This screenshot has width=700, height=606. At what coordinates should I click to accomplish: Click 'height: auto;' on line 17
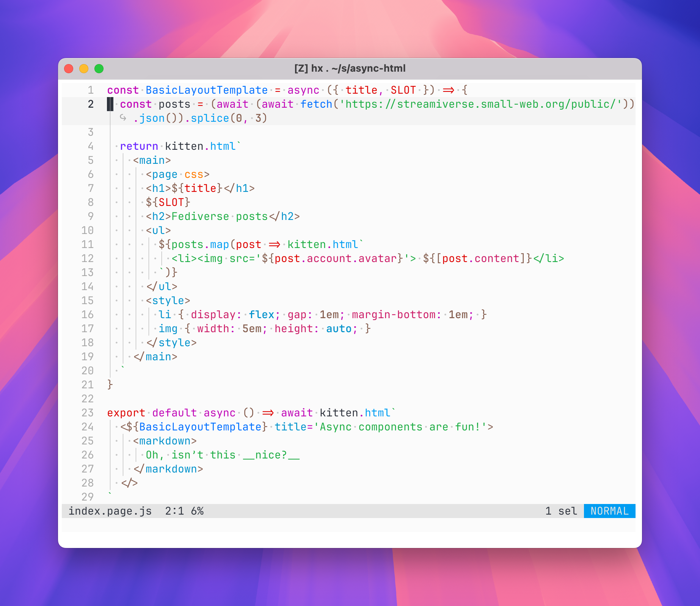coord(316,329)
